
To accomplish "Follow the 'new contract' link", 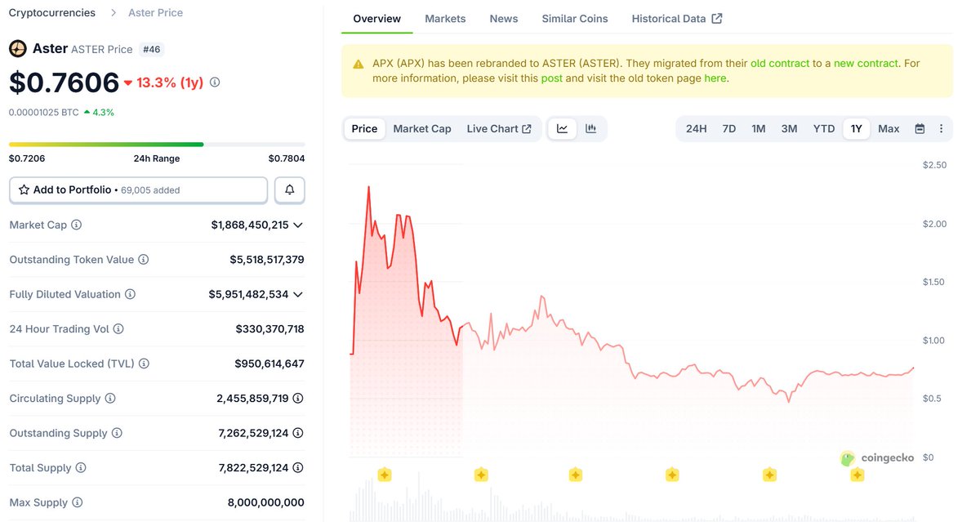I will pos(866,63).
